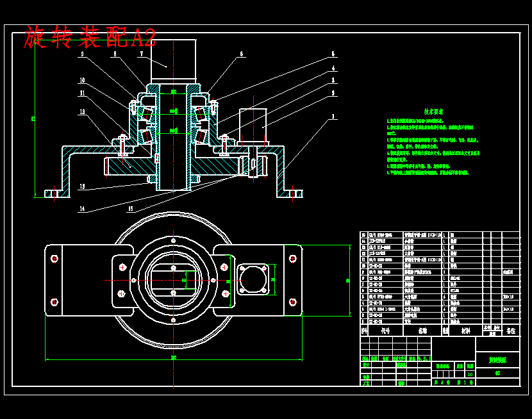Click the red title text 旋转装配A2

tap(90, 37)
